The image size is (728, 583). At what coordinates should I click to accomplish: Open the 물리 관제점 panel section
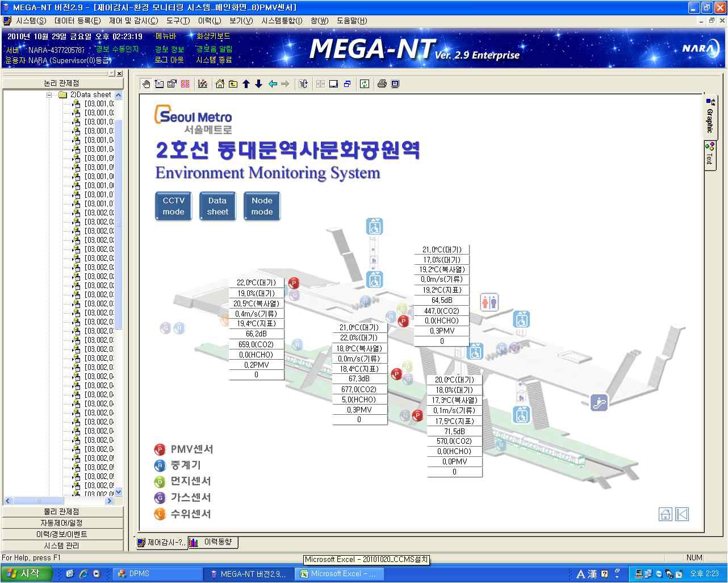61,511
